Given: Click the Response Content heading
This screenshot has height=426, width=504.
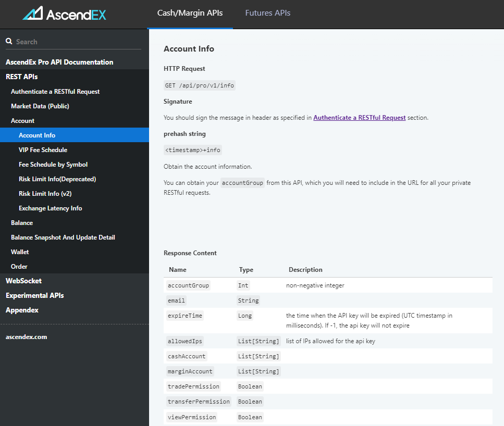Looking at the screenshot, I should point(190,253).
